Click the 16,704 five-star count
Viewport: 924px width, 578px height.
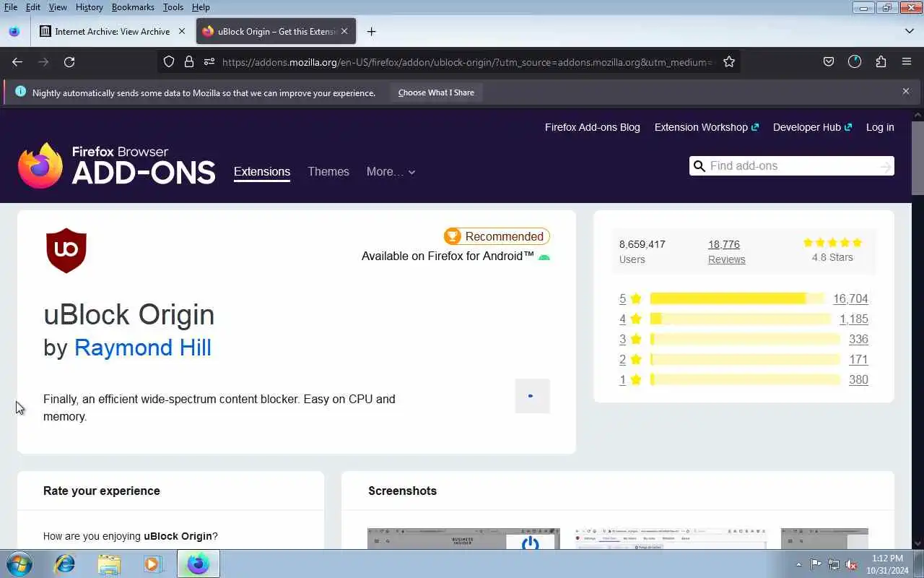850,298
